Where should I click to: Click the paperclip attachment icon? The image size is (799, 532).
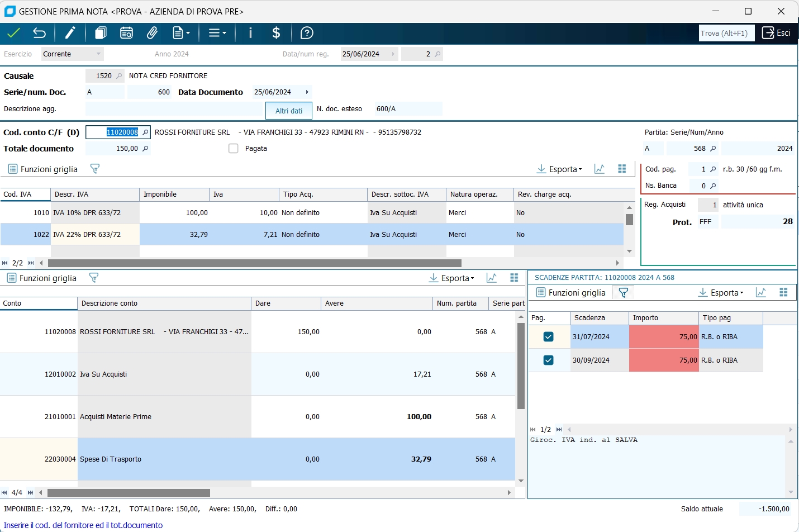tap(152, 34)
